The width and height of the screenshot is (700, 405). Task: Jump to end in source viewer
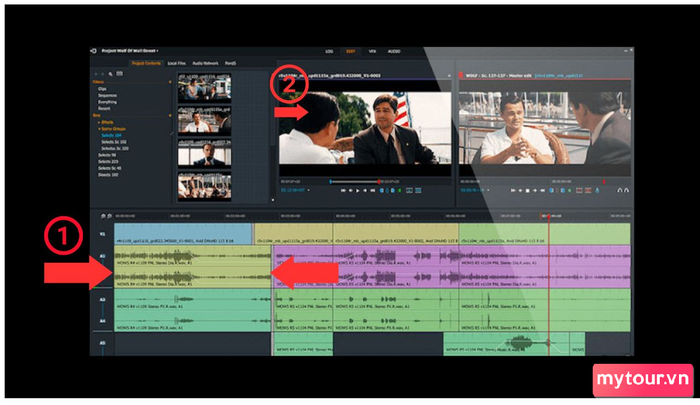(x=372, y=191)
